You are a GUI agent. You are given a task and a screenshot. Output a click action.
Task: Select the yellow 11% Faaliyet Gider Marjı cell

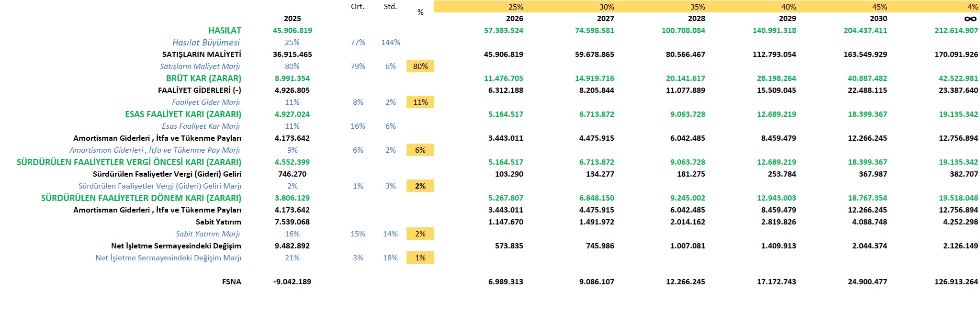[x=420, y=102]
